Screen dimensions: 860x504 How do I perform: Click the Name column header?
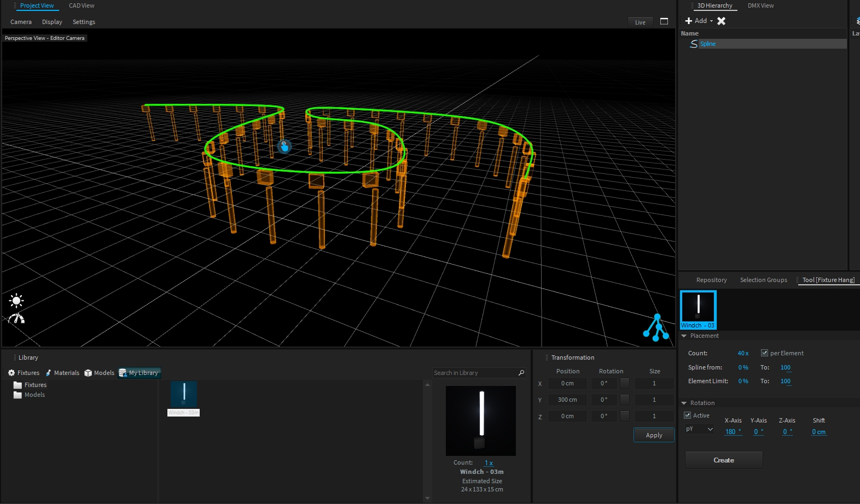(689, 33)
